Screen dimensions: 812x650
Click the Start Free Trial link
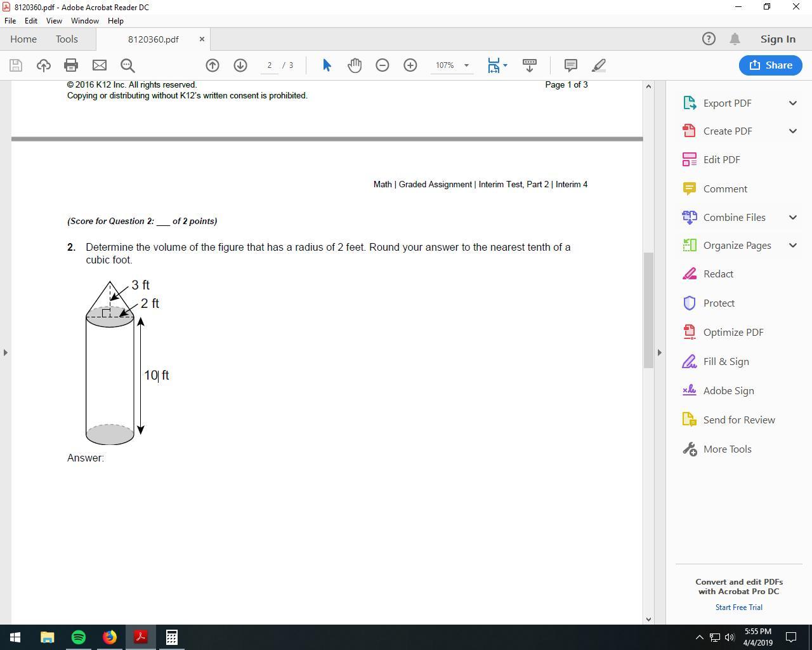click(738, 607)
